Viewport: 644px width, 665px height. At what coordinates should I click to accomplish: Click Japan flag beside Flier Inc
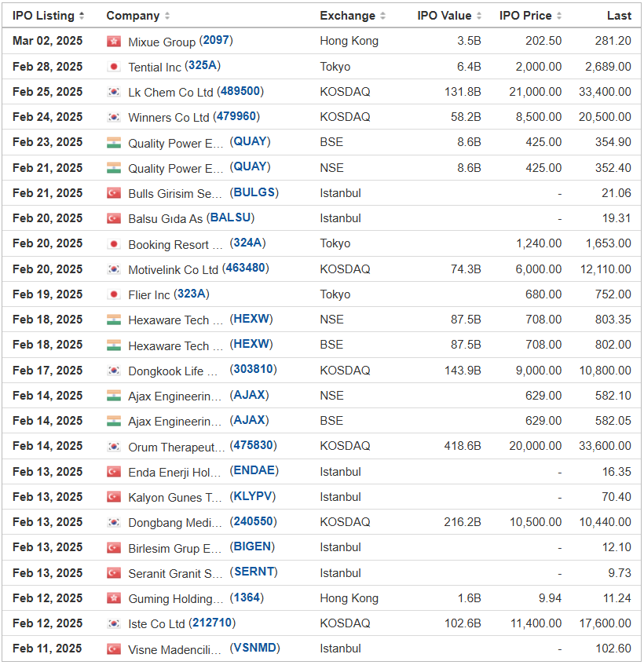pos(114,294)
